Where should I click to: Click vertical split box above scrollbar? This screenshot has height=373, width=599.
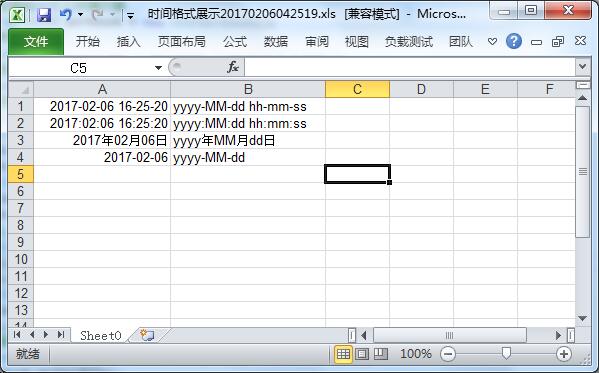(x=583, y=85)
